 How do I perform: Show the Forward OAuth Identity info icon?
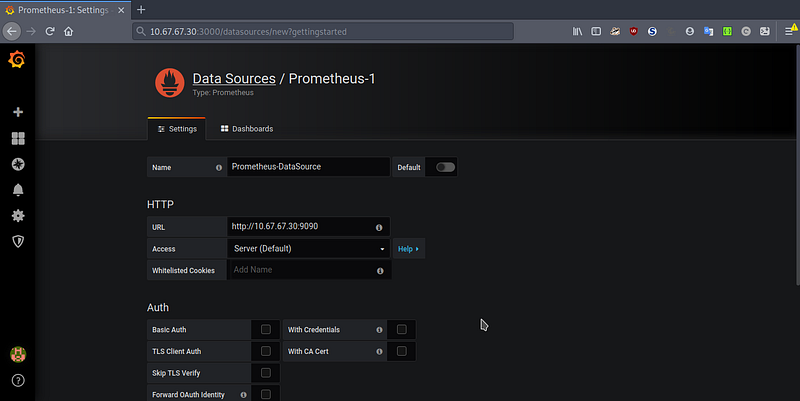pyautogui.click(x=243, y=395)
